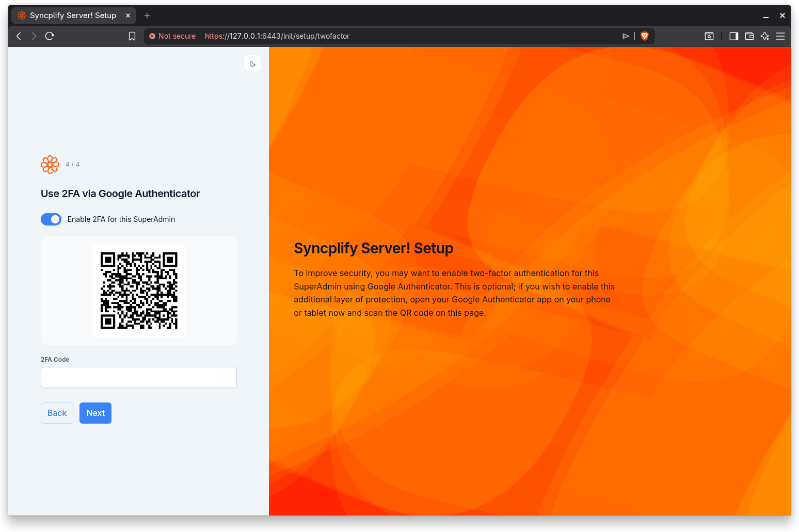
Task: Close the browser window
Action: pos(782,16)
